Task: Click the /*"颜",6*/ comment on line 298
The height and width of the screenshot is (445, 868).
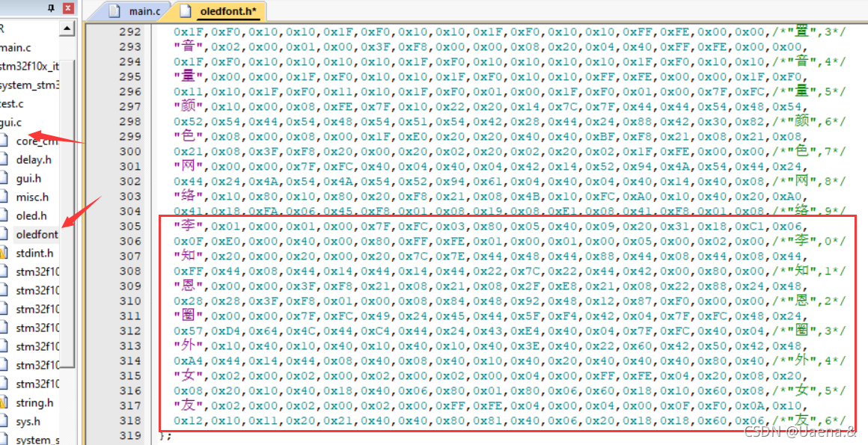Action: click(809, 121)
